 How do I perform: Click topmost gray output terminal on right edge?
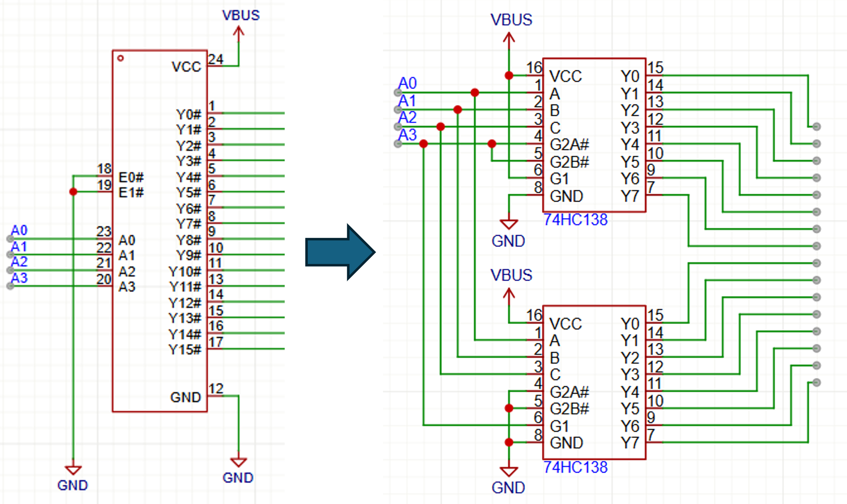(x=816, y=127)
